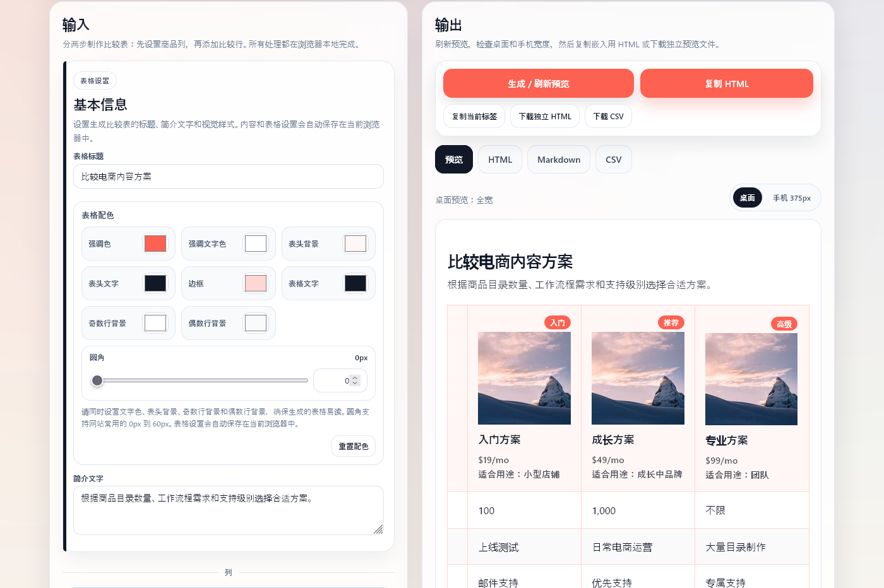Image resolution: width=884 pixels, height=588 pixels.
Task: Click the 高级 badge
Action: coord(784,324)
